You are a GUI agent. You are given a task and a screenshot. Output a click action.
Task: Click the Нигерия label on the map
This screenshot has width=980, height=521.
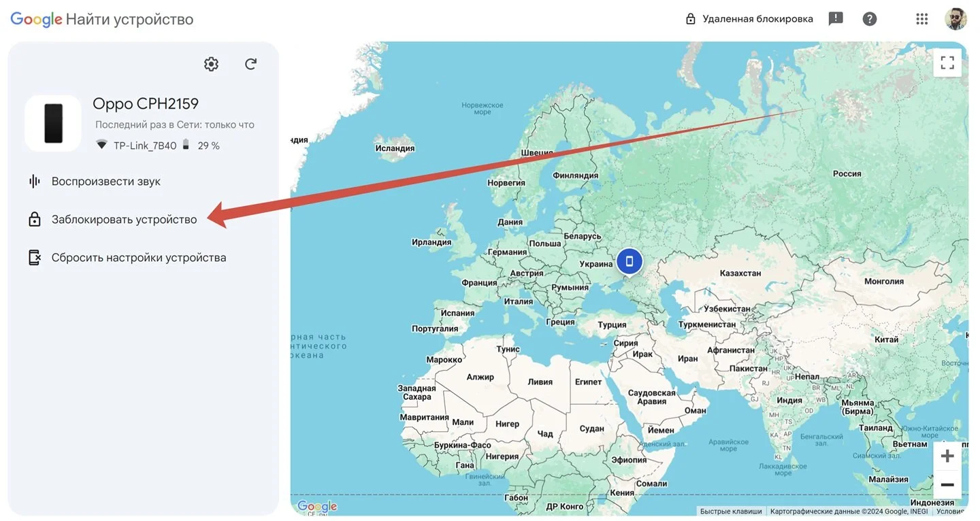(503, 457)
